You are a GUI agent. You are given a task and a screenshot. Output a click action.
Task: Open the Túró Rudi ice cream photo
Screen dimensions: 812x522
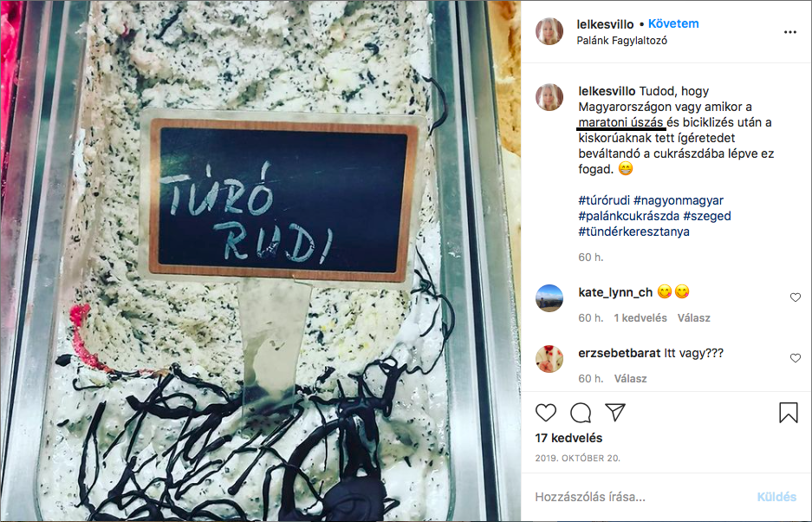coord(260,261)
